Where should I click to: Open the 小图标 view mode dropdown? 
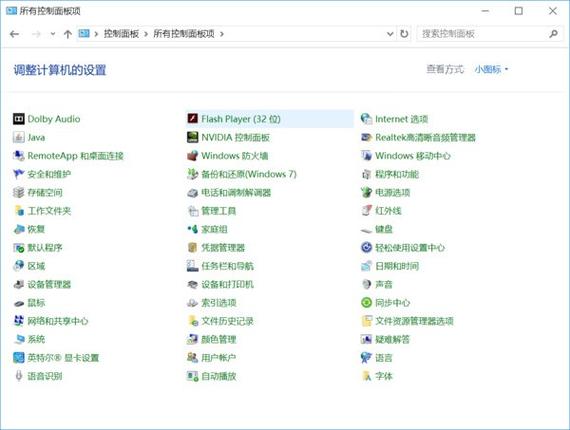point(491,69)
